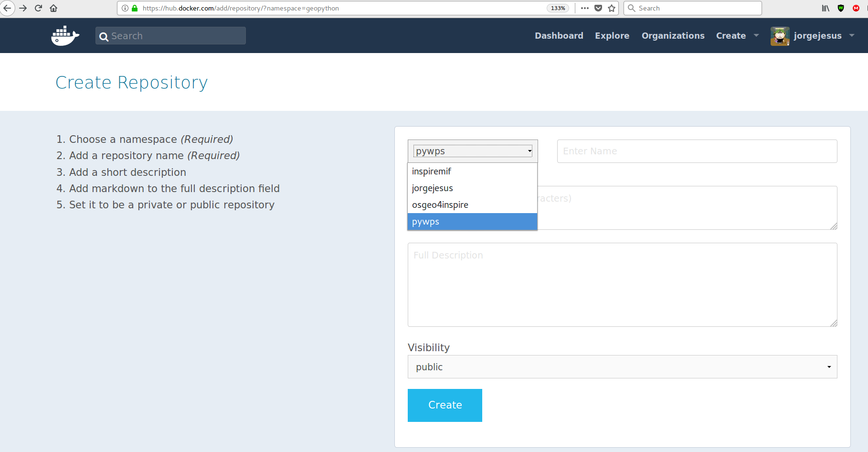Screen dimensions: 868x452
Task: Click the Docker whale logo
Action: click(x=65, y=36)
